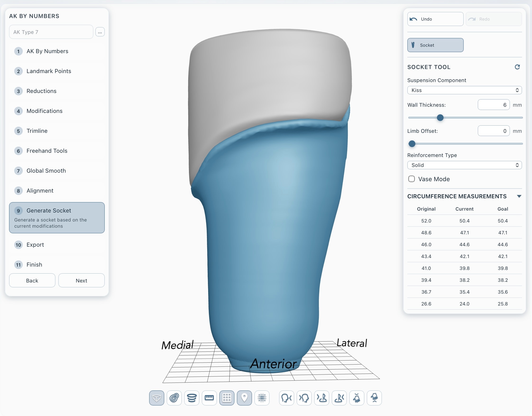Open the Freehand Tools step

[57, 151]
